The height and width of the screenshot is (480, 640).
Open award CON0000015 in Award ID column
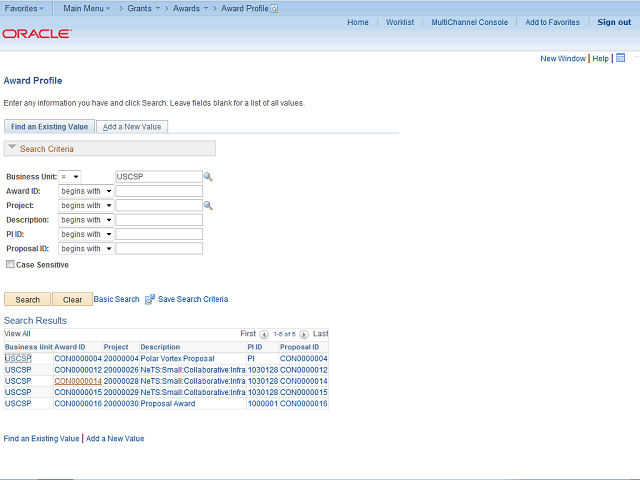click(78, 392)
